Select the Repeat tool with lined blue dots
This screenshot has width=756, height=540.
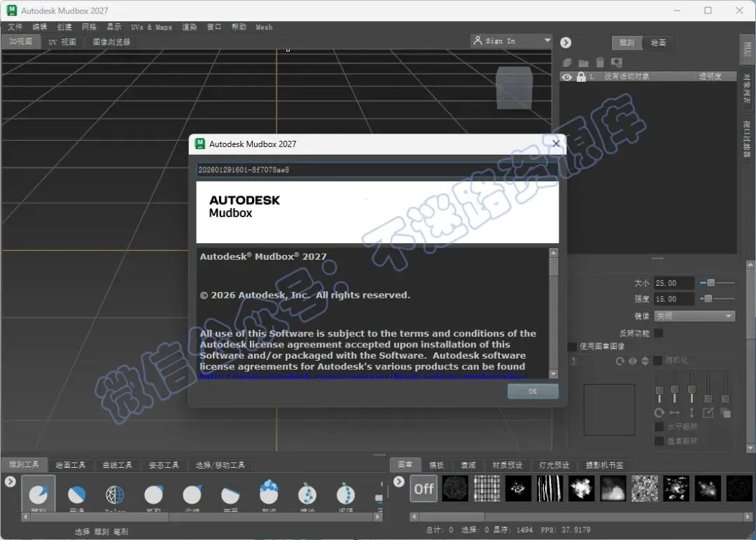[x=346, y=492]
